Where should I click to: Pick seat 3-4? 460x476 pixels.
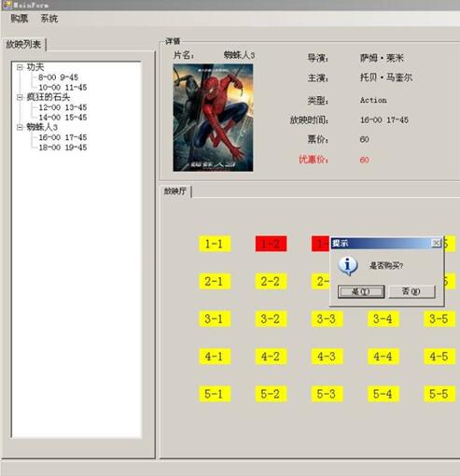[383, 319]
